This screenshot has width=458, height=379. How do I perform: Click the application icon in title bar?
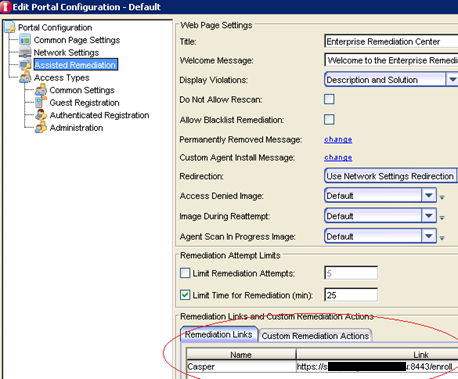point(6,7)
